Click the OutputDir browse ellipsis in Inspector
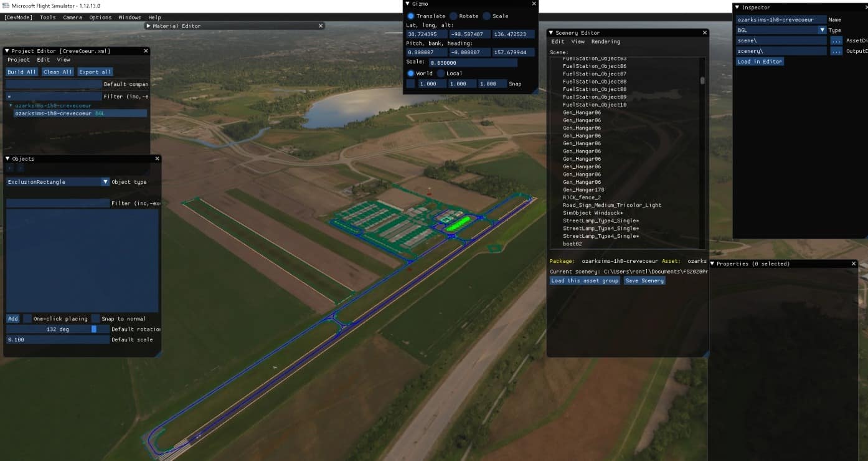 point(836,51)
